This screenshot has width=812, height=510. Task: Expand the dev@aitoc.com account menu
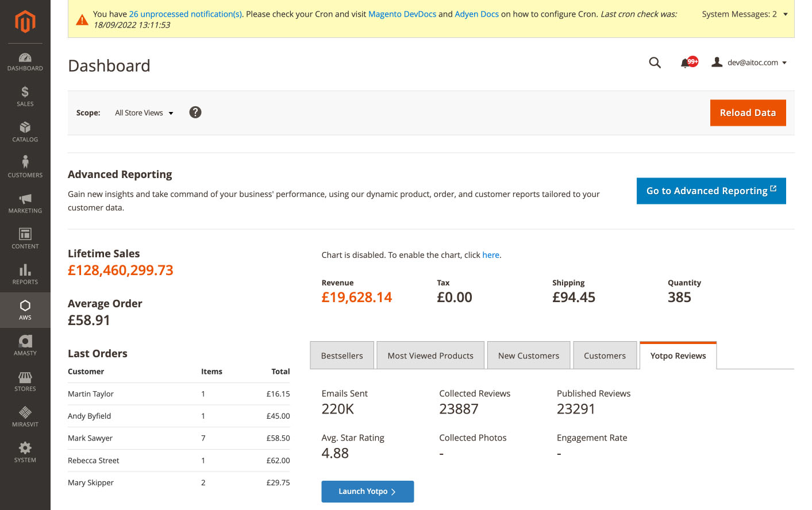point(750,62)
